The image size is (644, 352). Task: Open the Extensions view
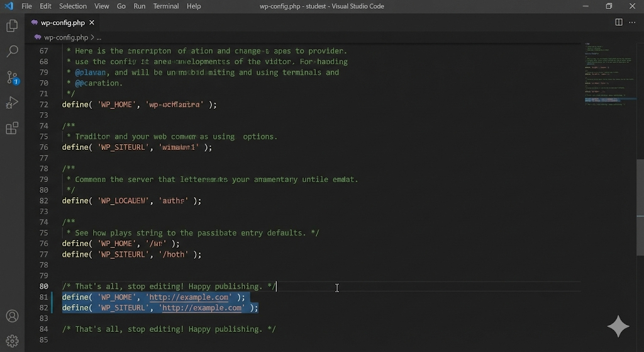(12, 128)
